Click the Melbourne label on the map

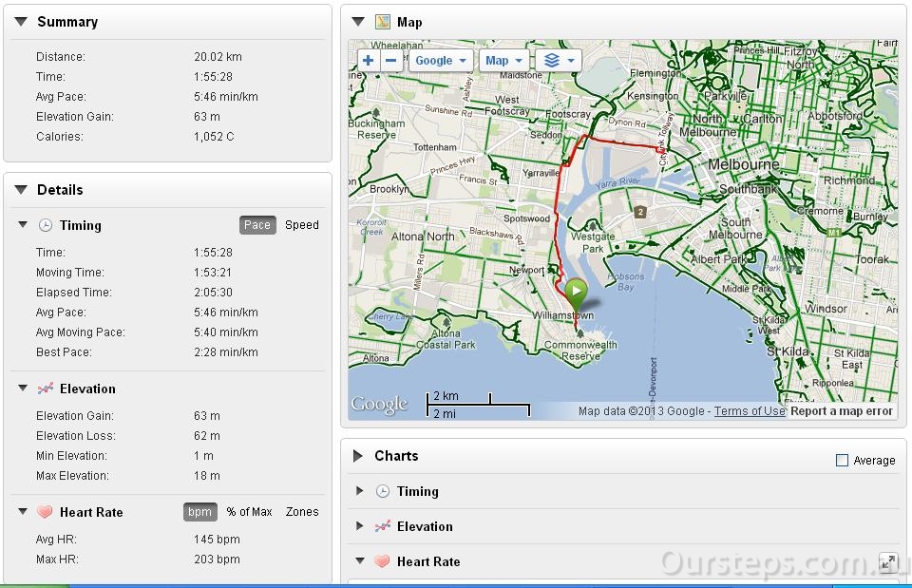tap(743, 164)
